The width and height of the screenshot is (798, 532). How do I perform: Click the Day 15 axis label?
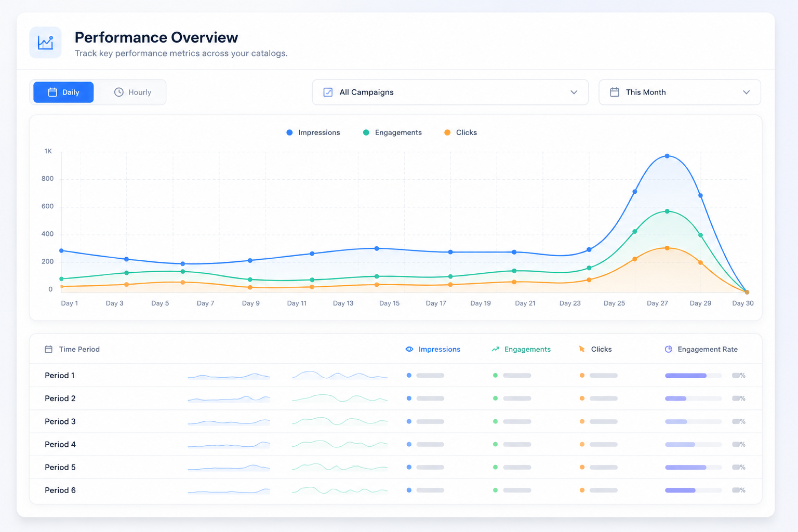point(389,303)
